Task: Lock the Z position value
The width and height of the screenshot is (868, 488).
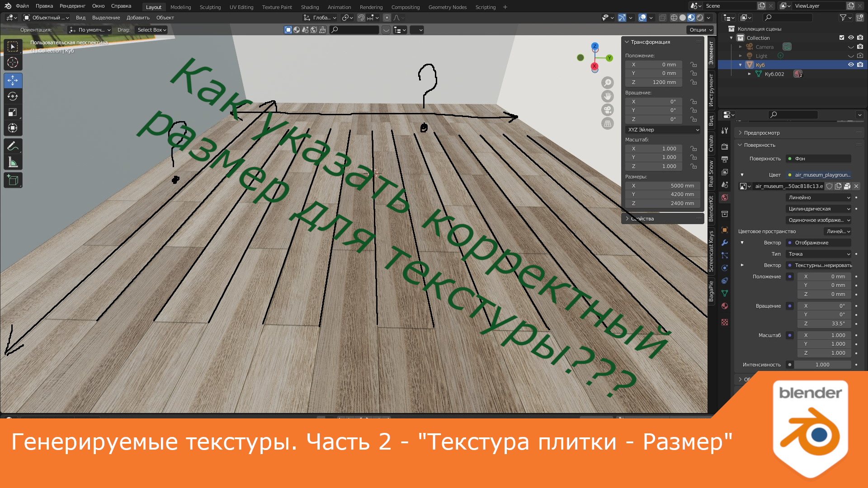Action: (694, 82)
